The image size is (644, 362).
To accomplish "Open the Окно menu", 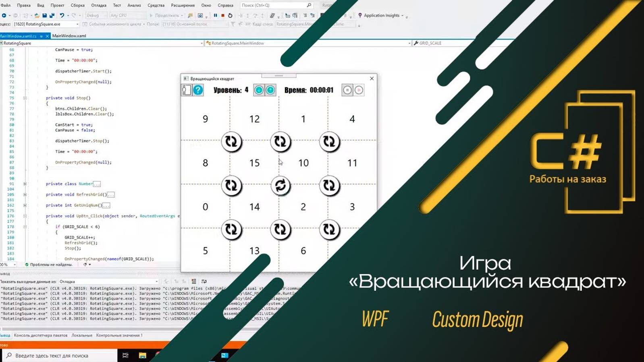I will click(206, 5).
